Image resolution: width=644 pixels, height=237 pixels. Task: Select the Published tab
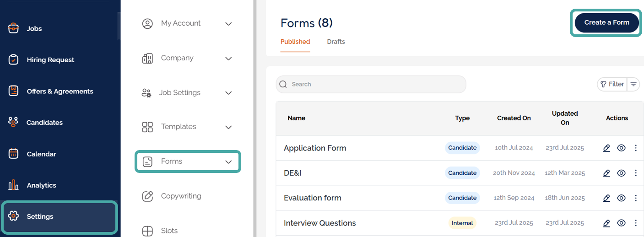295,42
